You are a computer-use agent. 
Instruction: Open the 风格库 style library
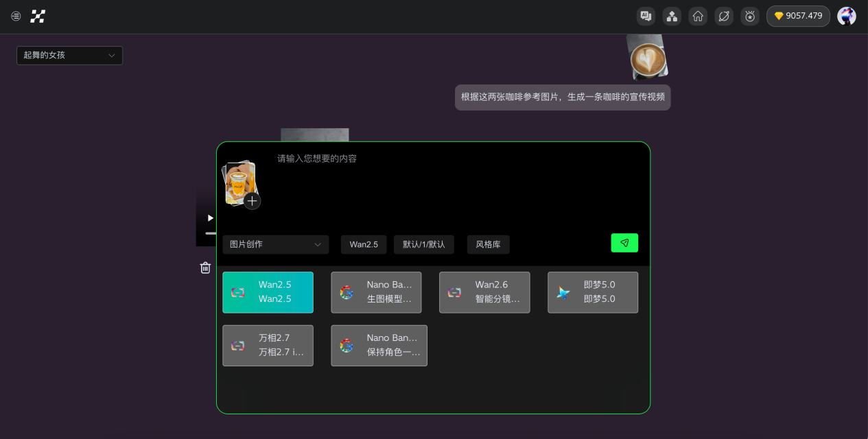(x=488, y=244)
